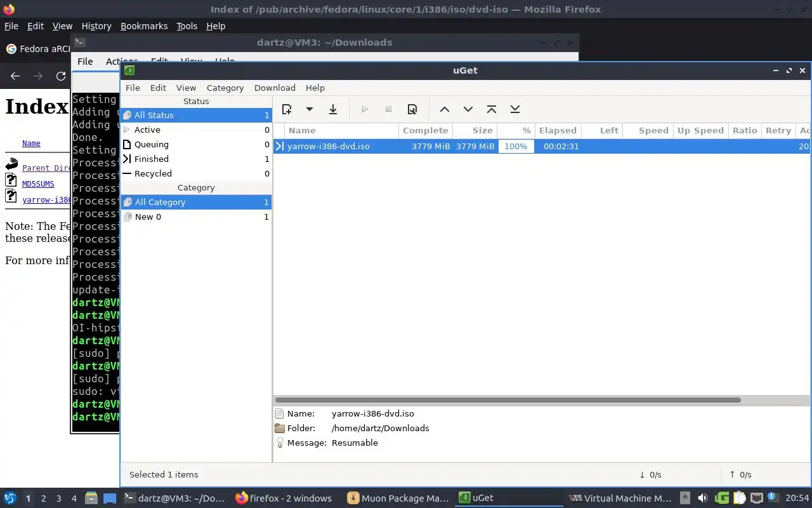The height and width of the screenshot is (508, 812).
Task: Open the MD5SUMS link in Firefox
Action: pyautogui.click(x=38, y=184)
